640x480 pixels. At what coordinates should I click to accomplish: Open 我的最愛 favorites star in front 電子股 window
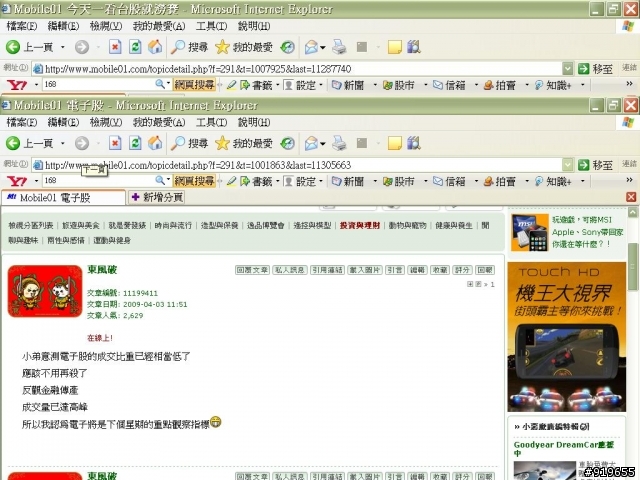pos(244,143)
